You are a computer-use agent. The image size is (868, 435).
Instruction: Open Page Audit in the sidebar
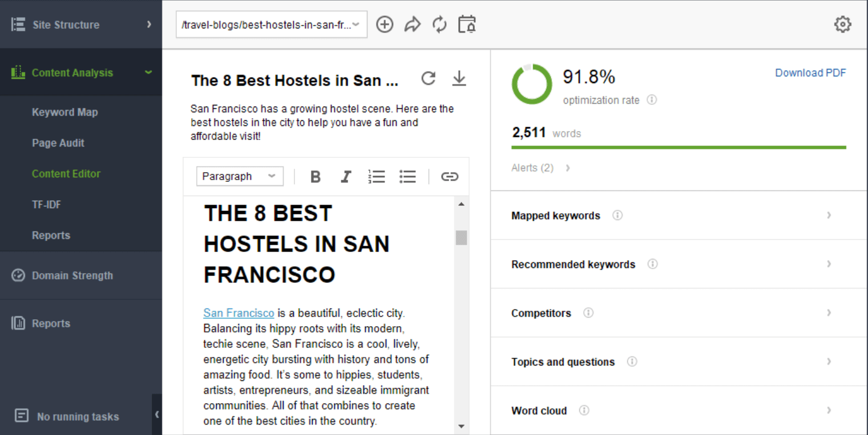58,143
